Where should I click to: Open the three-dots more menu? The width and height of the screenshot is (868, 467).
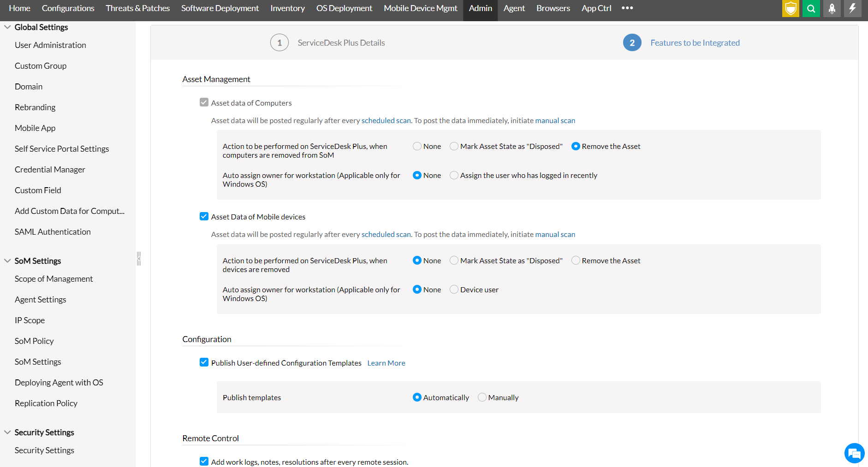click(627, 8)
